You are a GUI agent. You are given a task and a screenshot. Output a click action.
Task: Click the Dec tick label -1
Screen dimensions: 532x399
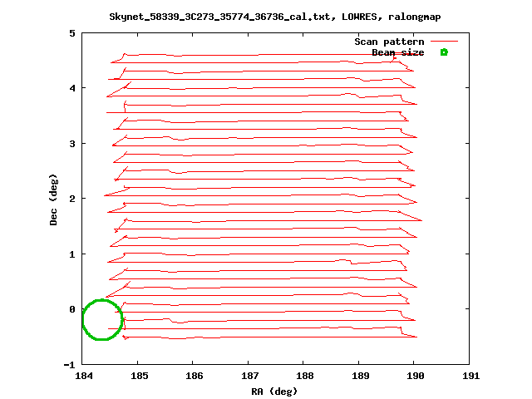pos(70,365)
